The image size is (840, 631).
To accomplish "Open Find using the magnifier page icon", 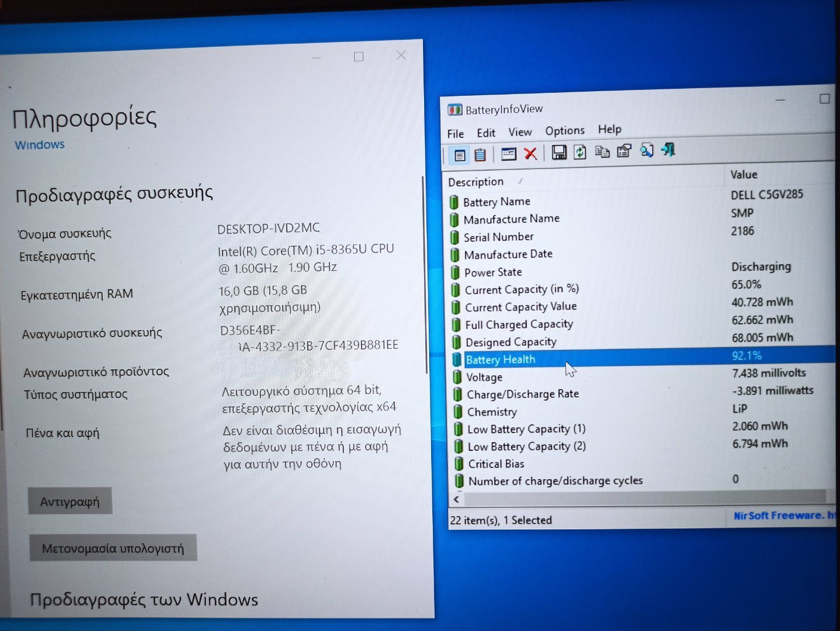I will 647,151.
